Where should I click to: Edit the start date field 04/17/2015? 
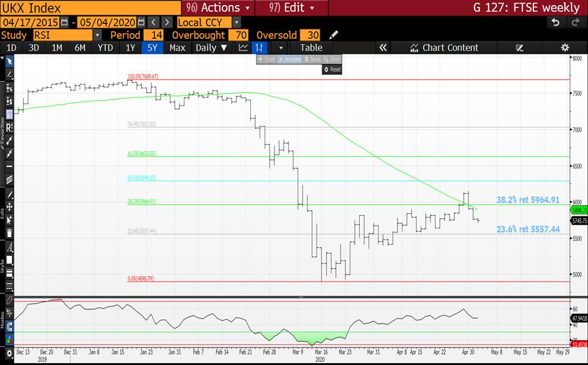pyautogui.click(x=30, y=23)
